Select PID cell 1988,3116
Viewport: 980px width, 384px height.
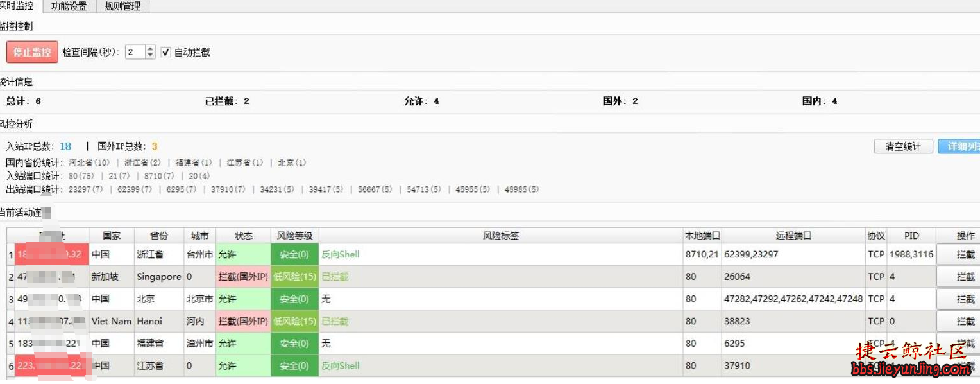coord(911,254)
